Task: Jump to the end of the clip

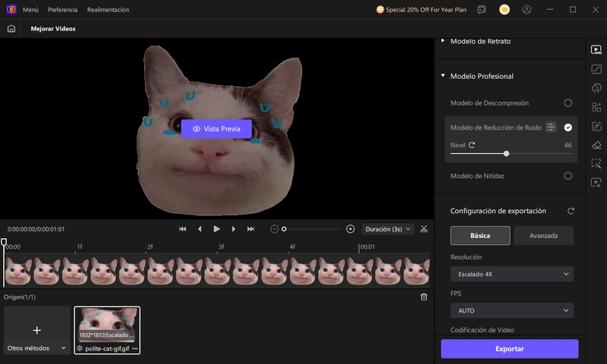Action: coord(251,229)
